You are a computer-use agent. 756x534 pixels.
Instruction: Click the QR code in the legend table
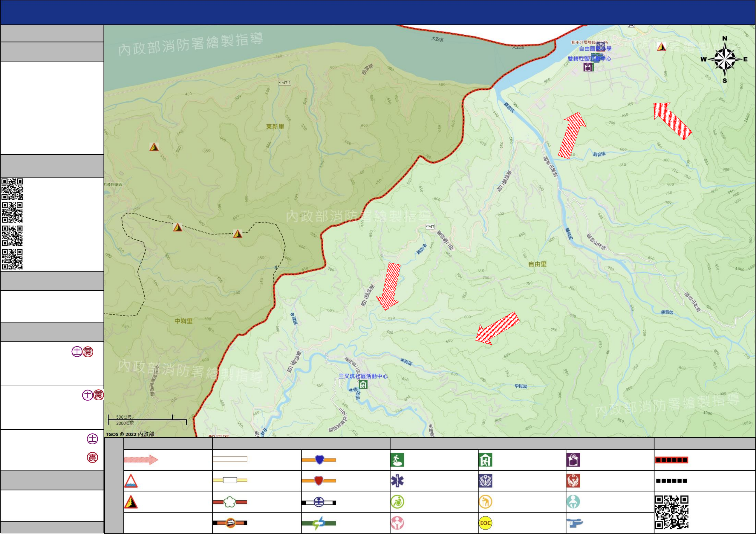[x=672, y=512]
